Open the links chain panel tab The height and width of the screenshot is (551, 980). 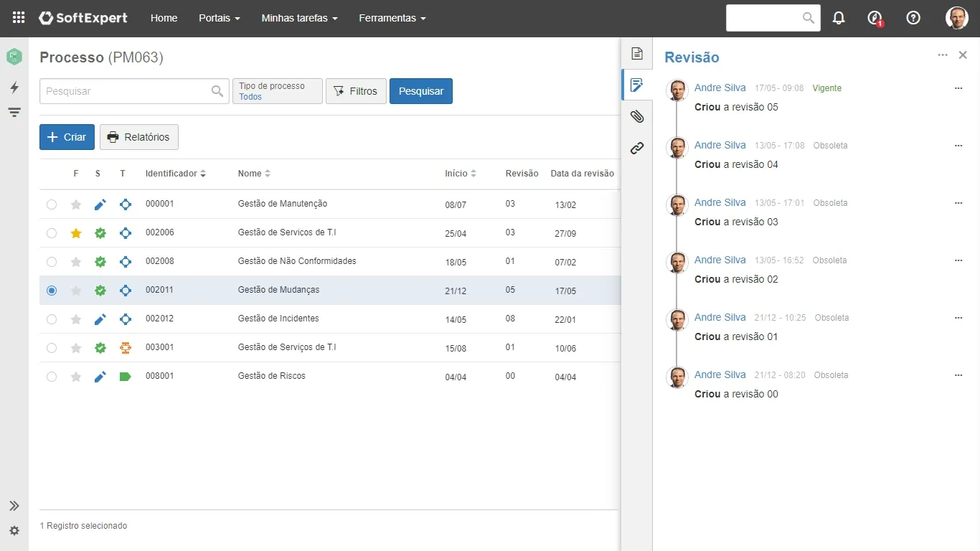[637, 149]
